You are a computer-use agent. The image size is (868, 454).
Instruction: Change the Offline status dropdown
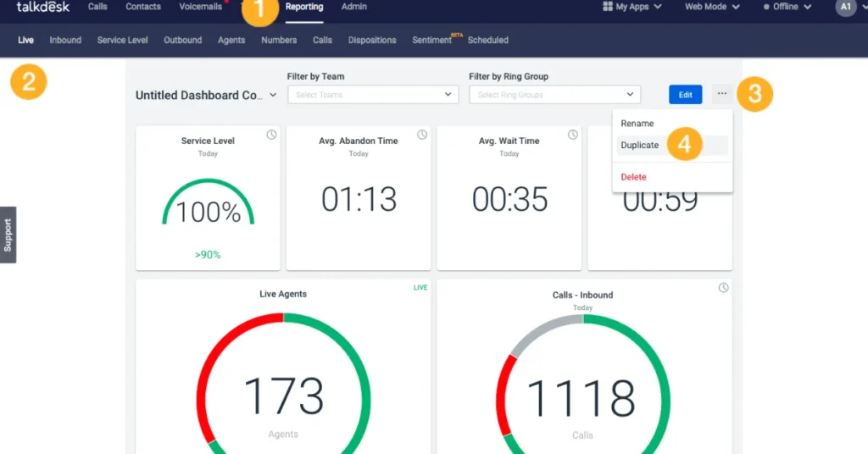[787, 7]
